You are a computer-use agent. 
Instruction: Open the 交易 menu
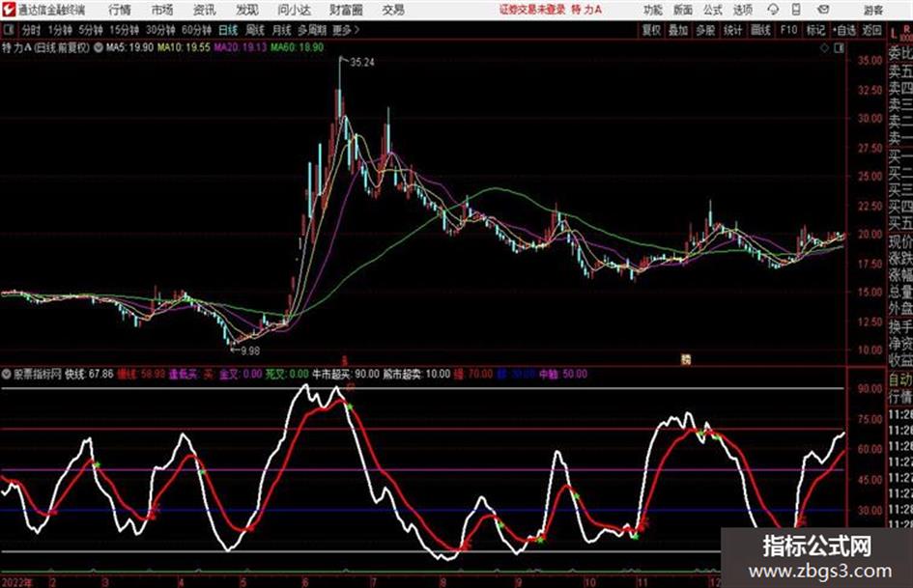pyautogui.click(x=393, y=10)
